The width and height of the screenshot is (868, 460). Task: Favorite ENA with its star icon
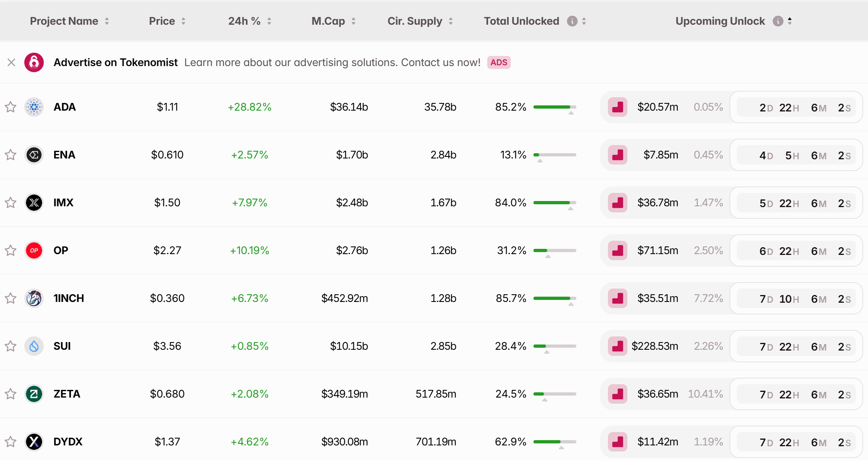click(11, 155)
